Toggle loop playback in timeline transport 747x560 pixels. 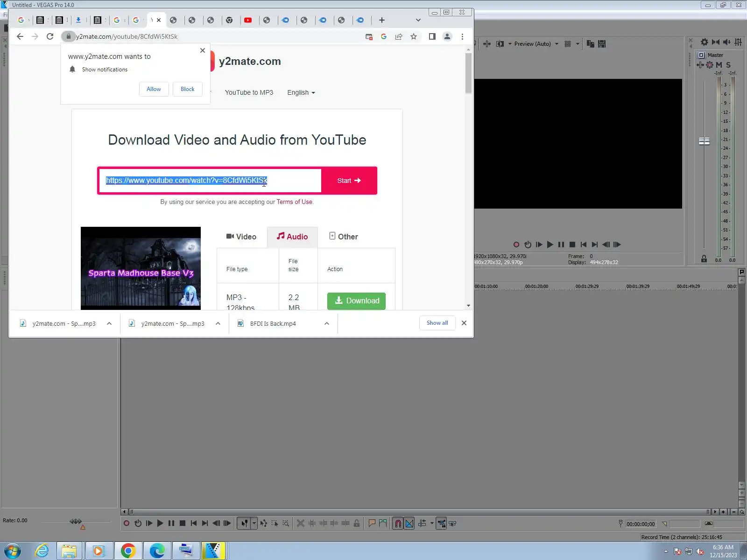[138, 524]
